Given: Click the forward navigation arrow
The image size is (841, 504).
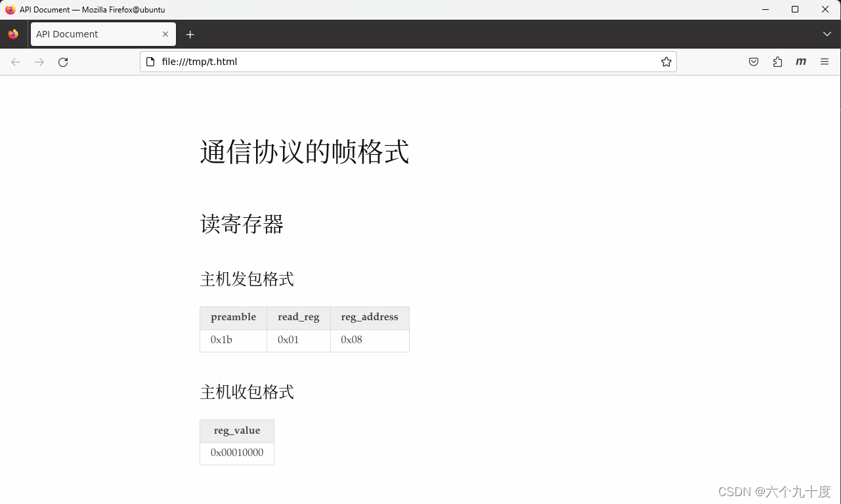Looking at the screenshot, I should (x=39, y=62).
